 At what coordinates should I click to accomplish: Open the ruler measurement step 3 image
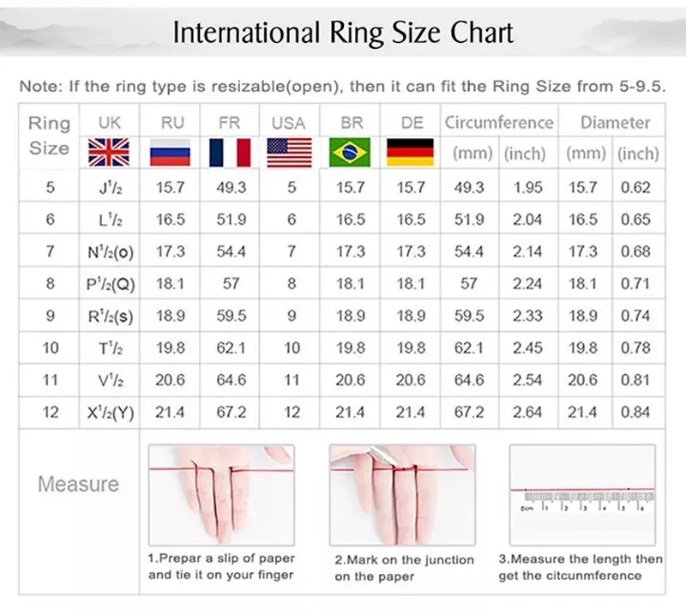pos(583,495)
